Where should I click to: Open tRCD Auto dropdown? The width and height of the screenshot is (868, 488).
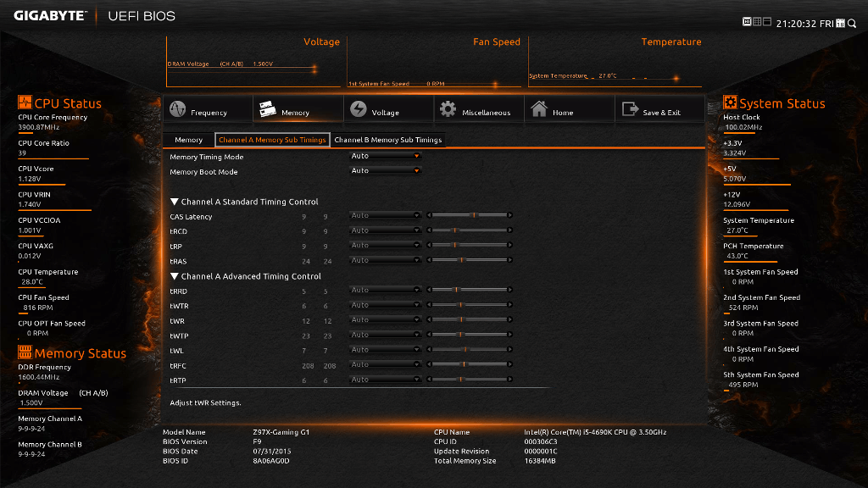pyautogui.click(x=386, y=230)
